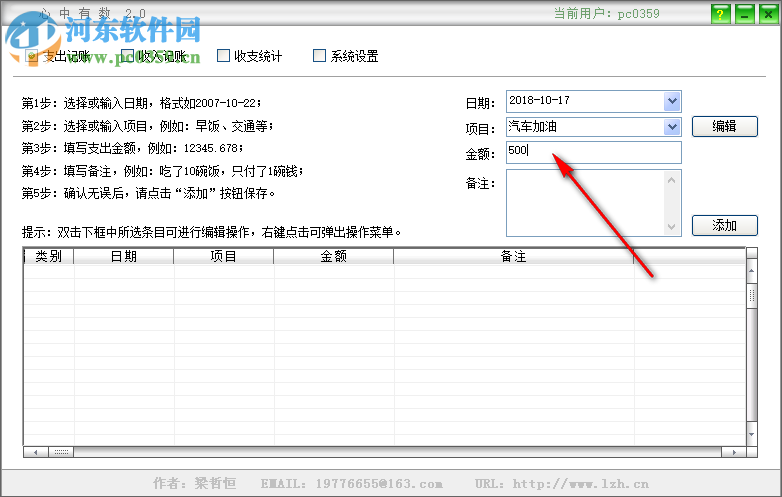Click the URL http://www.lzh.cn text

(x=562, y=484)
